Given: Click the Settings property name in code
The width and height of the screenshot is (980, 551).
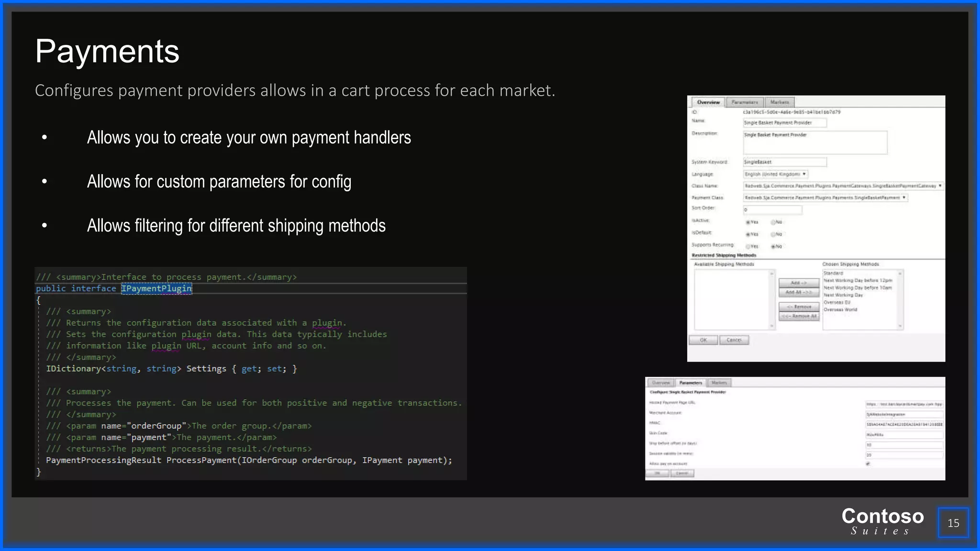Looking at the screenshot, I should [206, 369].
